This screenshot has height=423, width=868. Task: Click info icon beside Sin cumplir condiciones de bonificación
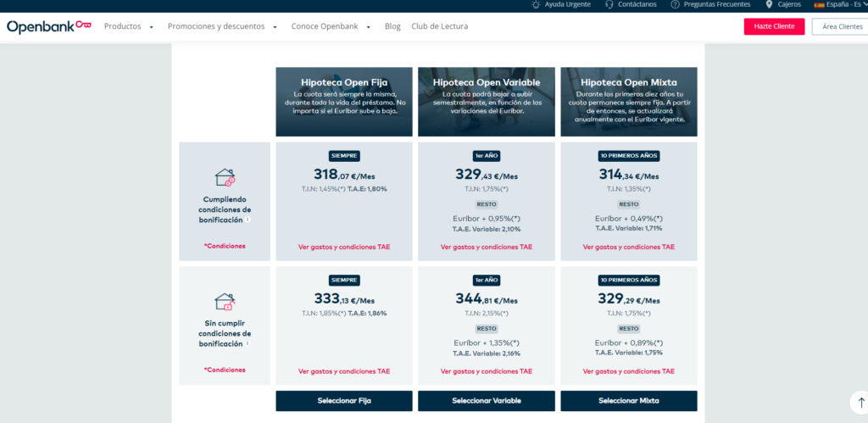point(248,344)
